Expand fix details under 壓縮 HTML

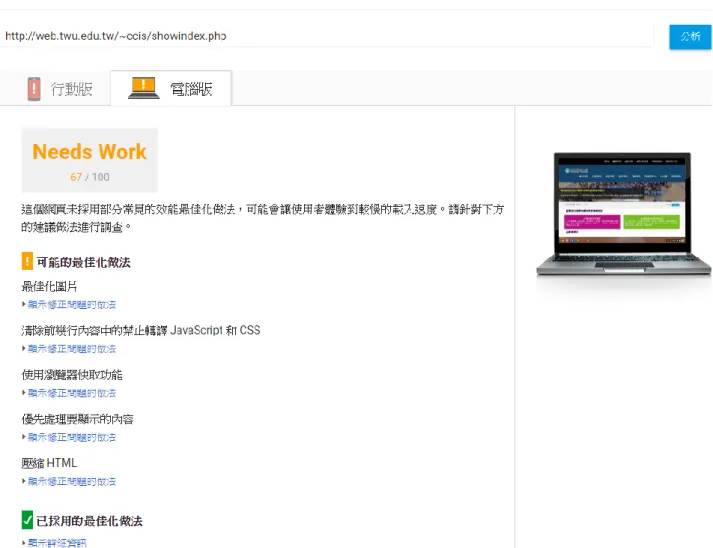(71, 481)
